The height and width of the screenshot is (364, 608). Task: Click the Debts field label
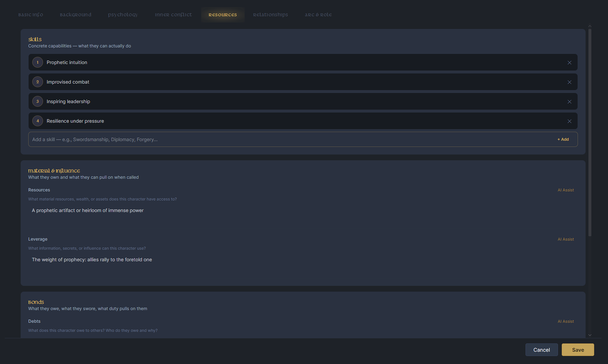[x=34, y=321]
